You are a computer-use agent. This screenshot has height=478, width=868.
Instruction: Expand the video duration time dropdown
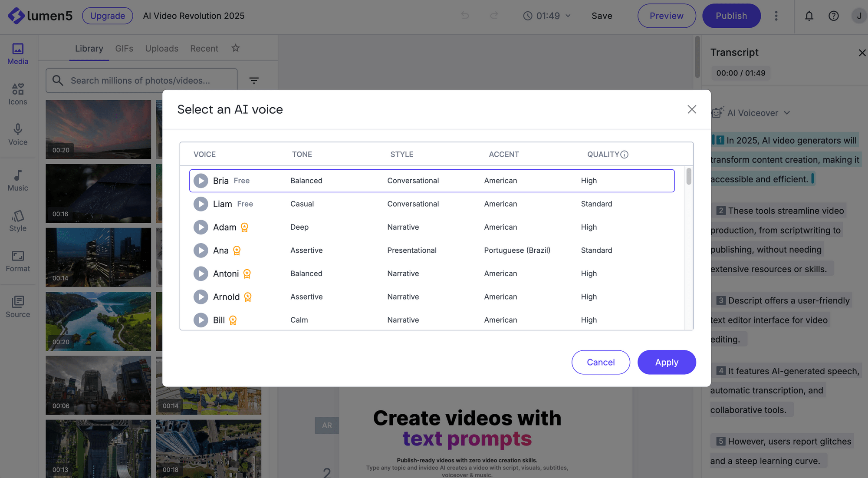[x=568, y=15]
